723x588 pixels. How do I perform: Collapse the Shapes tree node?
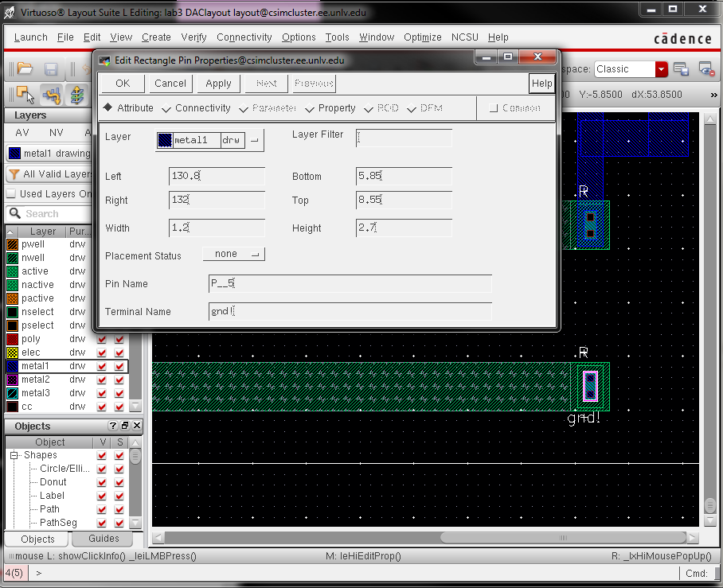(14, 455)
